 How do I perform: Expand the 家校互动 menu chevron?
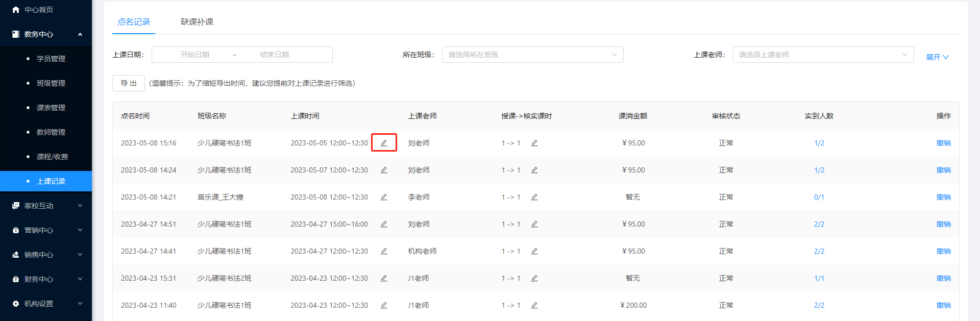pyautogui.click(x=80, y=206)
